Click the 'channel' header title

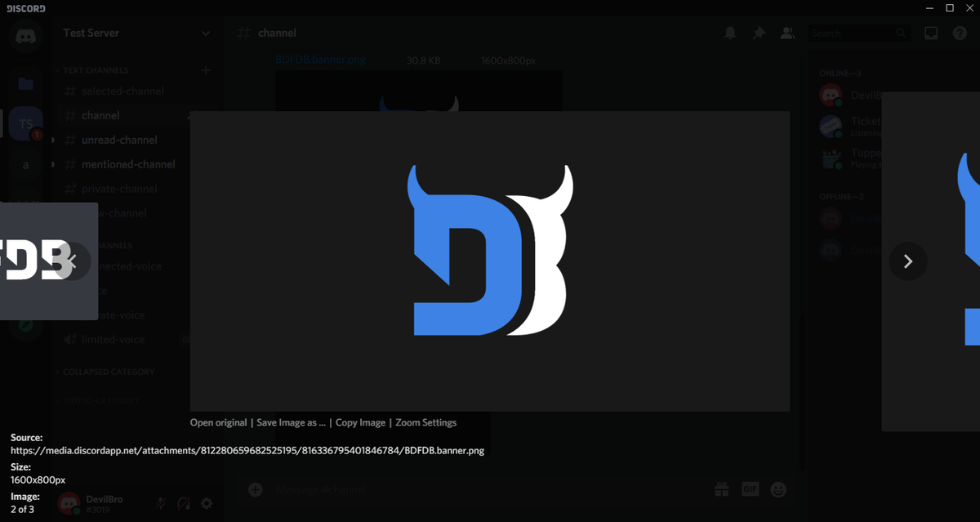point(277,33)
